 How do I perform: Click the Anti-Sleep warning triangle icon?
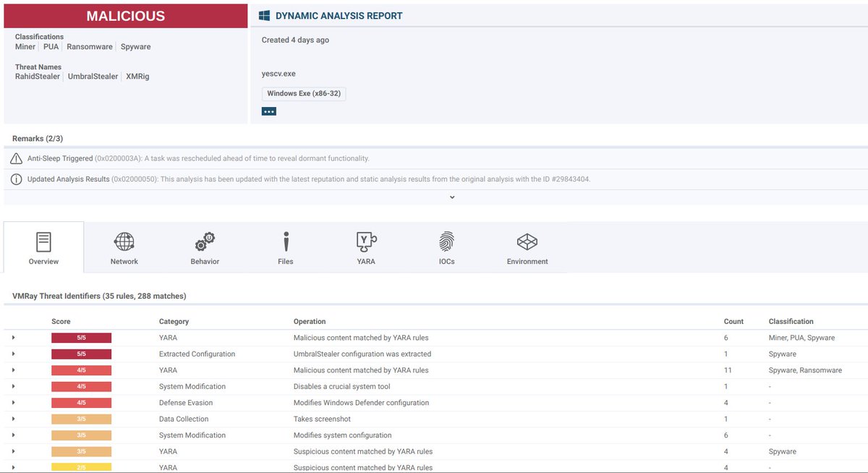(x=17, y=158)
